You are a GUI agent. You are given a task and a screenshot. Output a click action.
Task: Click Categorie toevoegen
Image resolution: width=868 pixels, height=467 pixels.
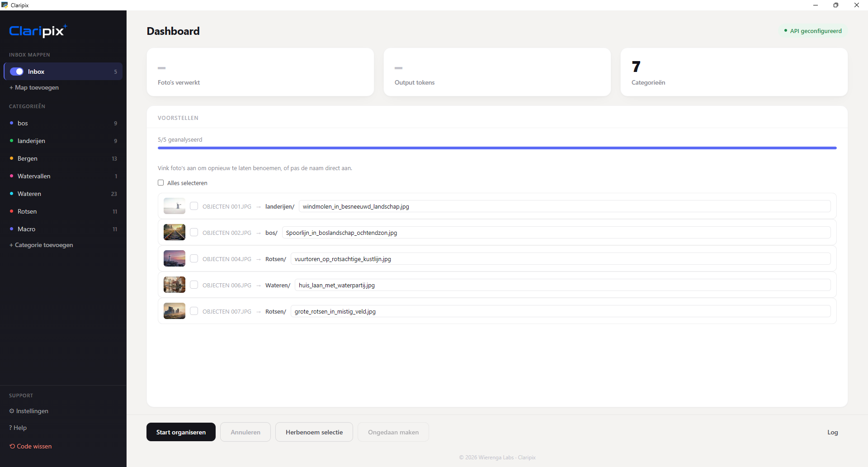pyautogui.click(x=41, y=245)
